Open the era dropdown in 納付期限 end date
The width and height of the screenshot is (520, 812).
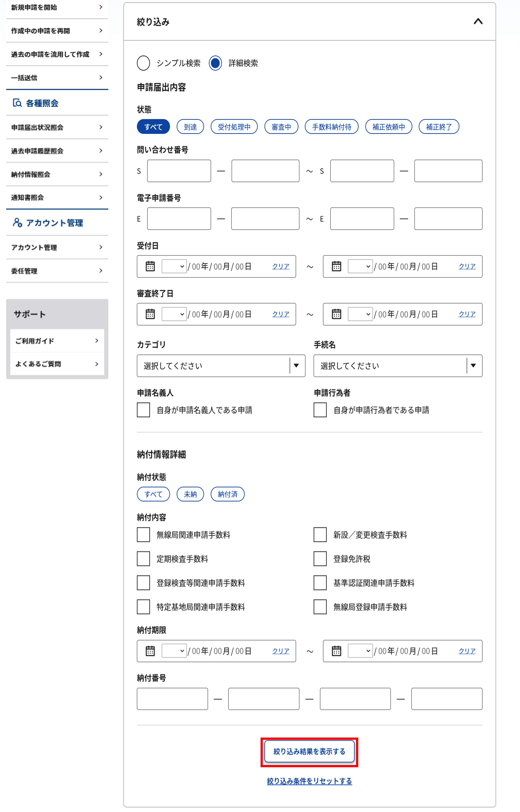pos(360,651)
